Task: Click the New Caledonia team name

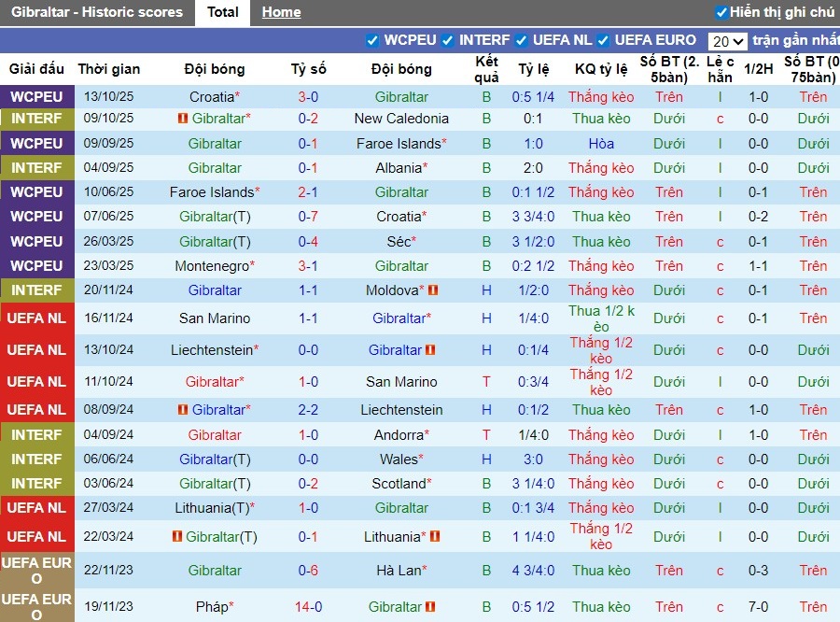Action: click(x=401, y=119)
